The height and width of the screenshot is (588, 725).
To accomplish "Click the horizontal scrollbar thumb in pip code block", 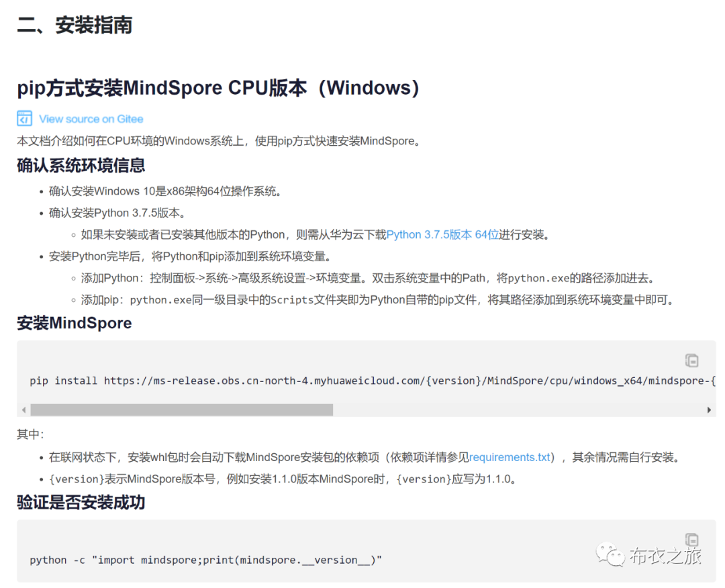I will 182,409.
